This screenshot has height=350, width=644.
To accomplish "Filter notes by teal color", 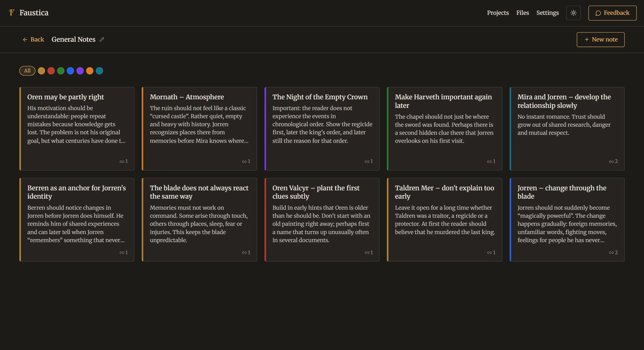I will 99,71.
